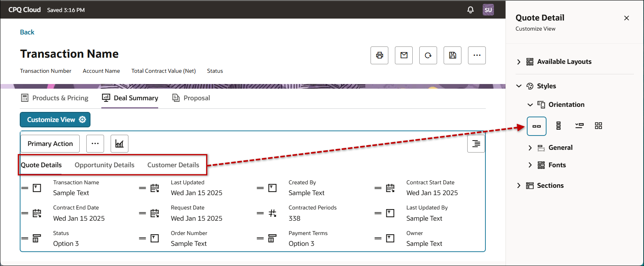The width and height of the screenshot is (644, 266).
Task: Click the Customize View button
Action: [x=55, y=120]
